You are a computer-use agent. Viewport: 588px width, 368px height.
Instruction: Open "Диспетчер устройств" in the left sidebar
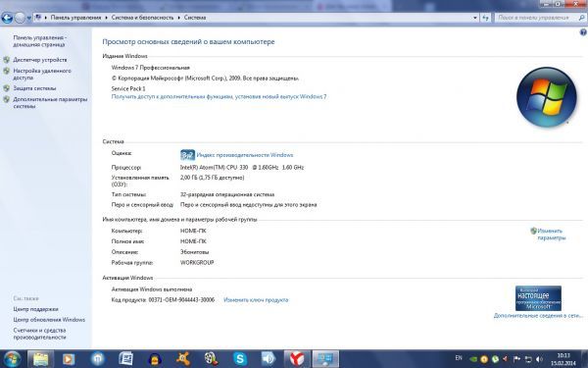(x=40, y=60)
